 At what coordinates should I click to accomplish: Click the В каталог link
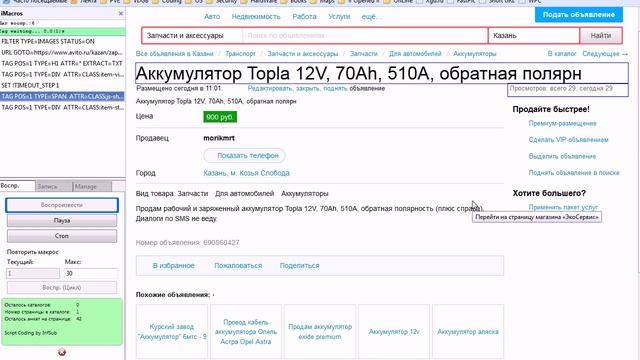tap(562, 54)
